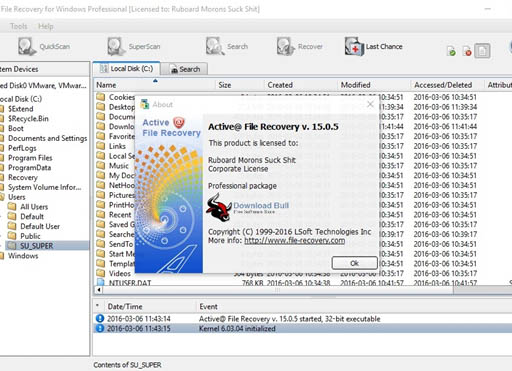Select the Disk0 VMware device node
Screen dimensions: 512x371
tap(43, 86)
